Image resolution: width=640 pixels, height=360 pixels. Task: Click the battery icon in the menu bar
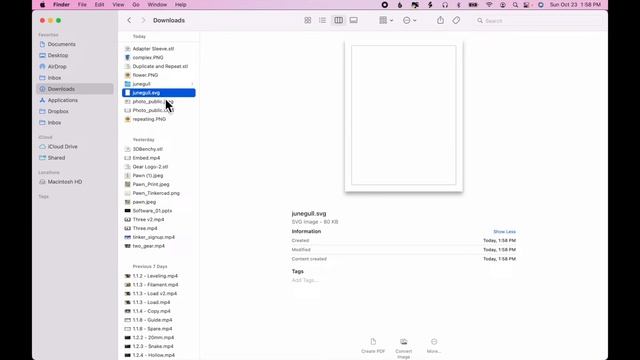click(473, 5)
